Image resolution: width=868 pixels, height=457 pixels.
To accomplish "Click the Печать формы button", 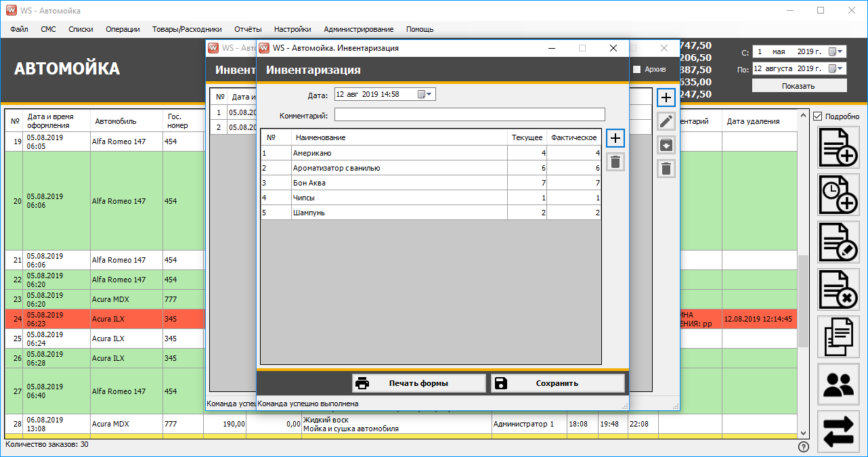I will click(x=418, y=383).
